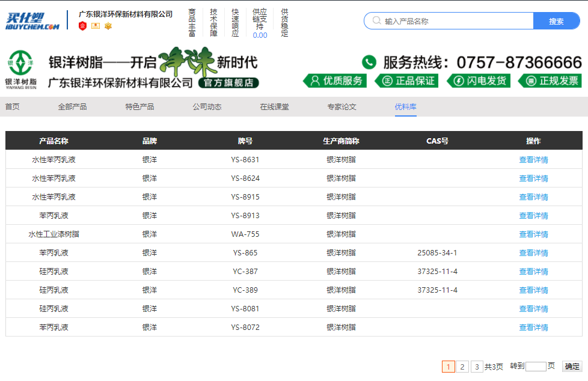Go to page 2 of results
The height and width of the screenshot is (381, 588).
tap(462, 367)
